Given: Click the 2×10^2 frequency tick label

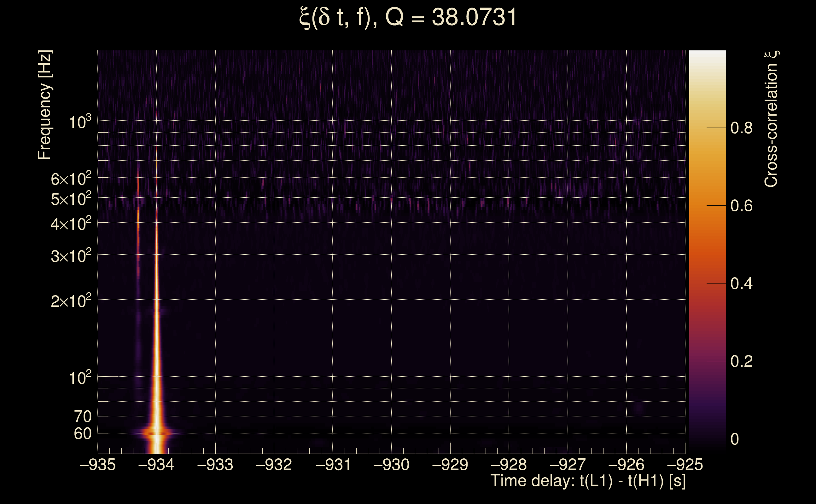Looking at the screenshot, I should pos(71,301).
